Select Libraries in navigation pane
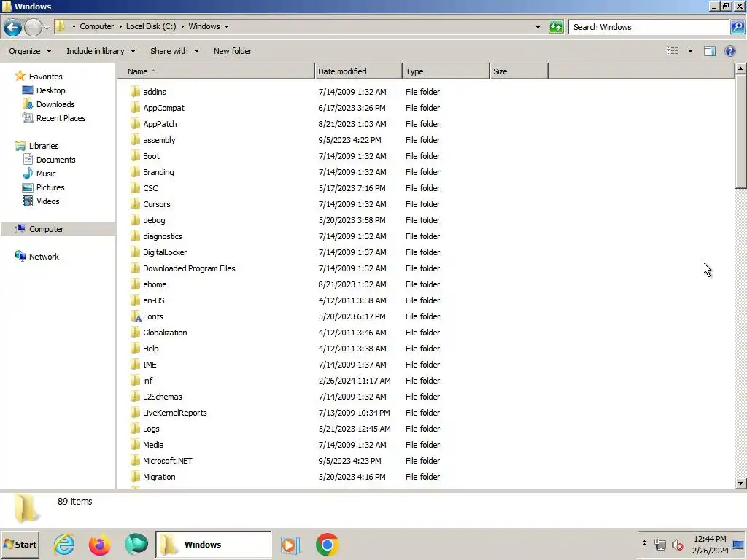The height and width of the screenshot is (560, 747). click(x=43, y=146)
